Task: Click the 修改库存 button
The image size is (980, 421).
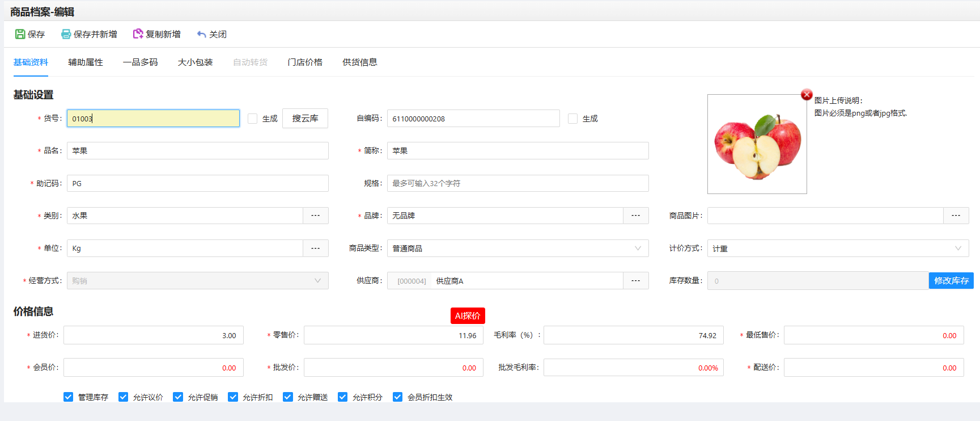Action: click(951, 281)
